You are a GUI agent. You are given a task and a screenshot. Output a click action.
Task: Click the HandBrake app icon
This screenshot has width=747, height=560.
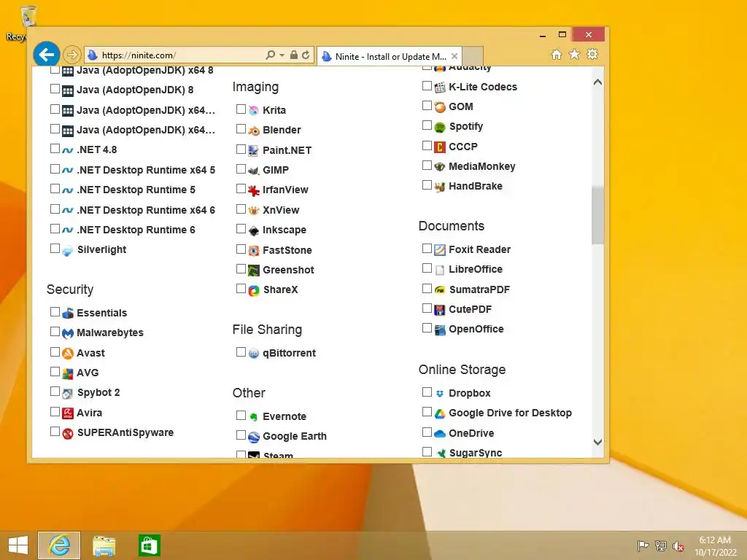click(x=440, y=186)
